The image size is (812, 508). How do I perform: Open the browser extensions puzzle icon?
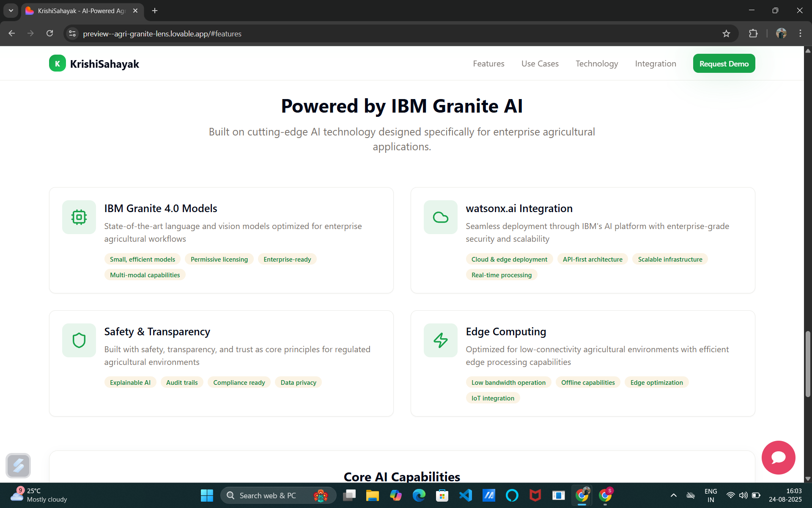753,34
